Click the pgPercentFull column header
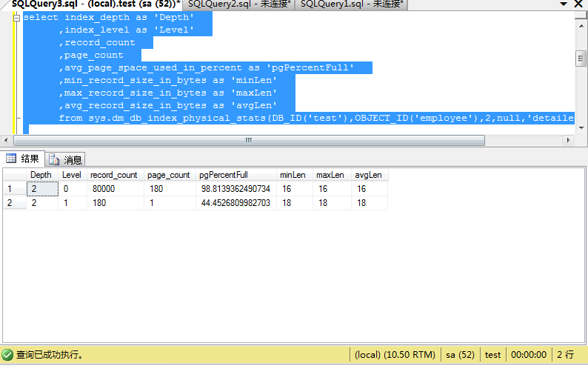 tap(236, 175)
